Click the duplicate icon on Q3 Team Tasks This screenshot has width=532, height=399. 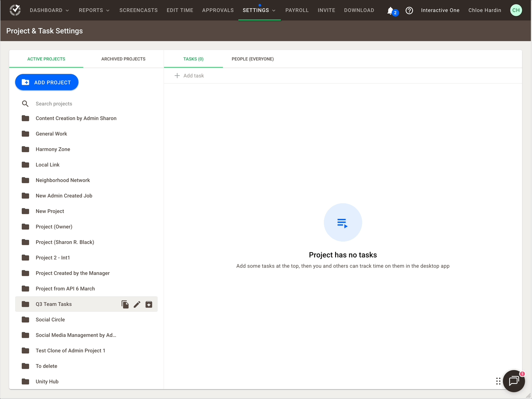coord(125,304)
